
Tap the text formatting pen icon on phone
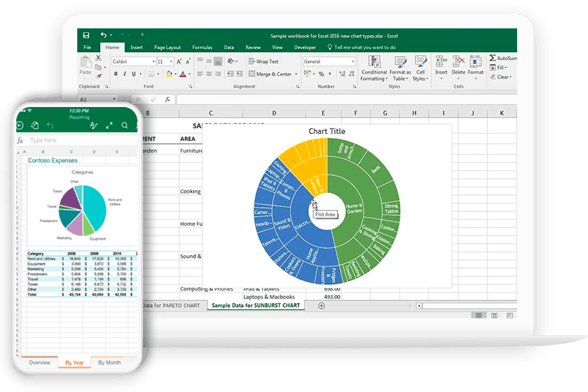pos(94,125)
